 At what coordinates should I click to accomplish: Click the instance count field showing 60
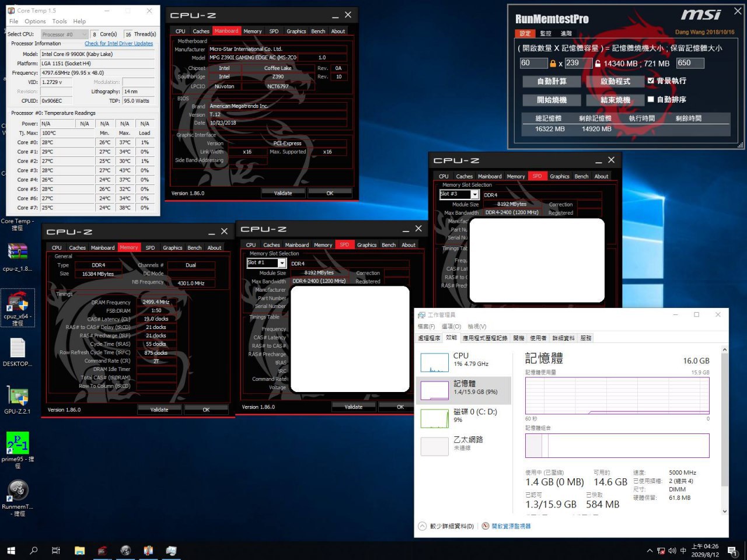pyautogui.click(x=533, y=63)
